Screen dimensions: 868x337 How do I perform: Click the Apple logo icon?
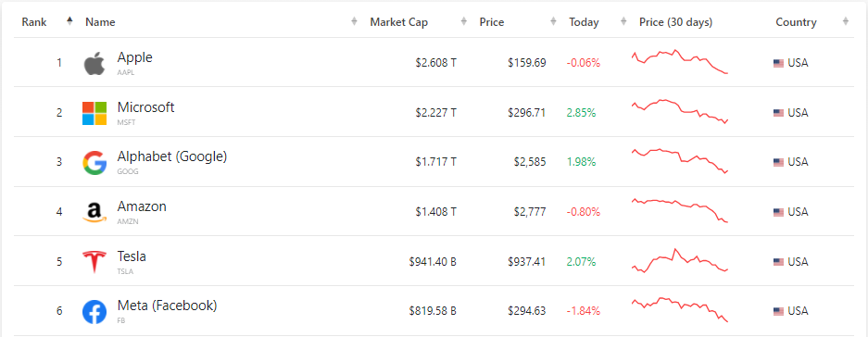tap(94, 63)
